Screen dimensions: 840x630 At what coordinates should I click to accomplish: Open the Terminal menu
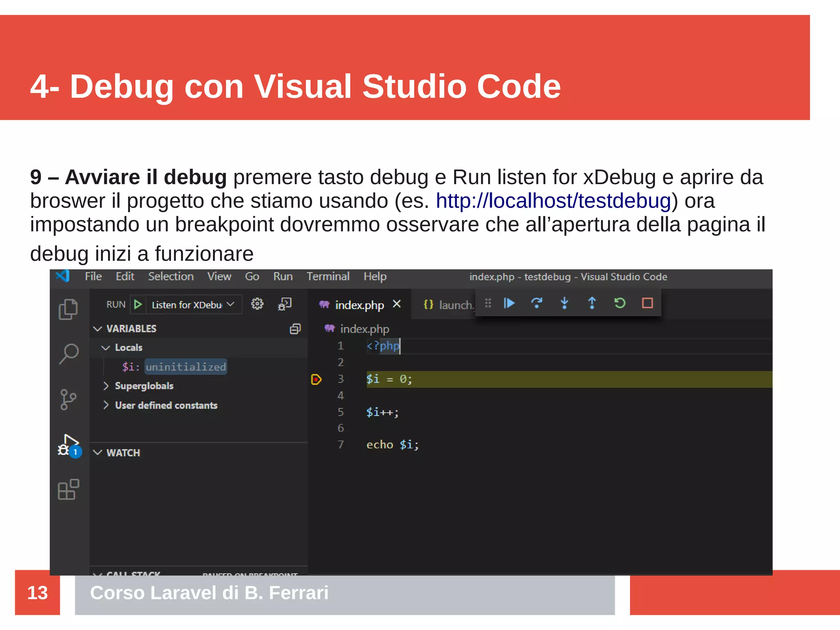click(328, 276)
